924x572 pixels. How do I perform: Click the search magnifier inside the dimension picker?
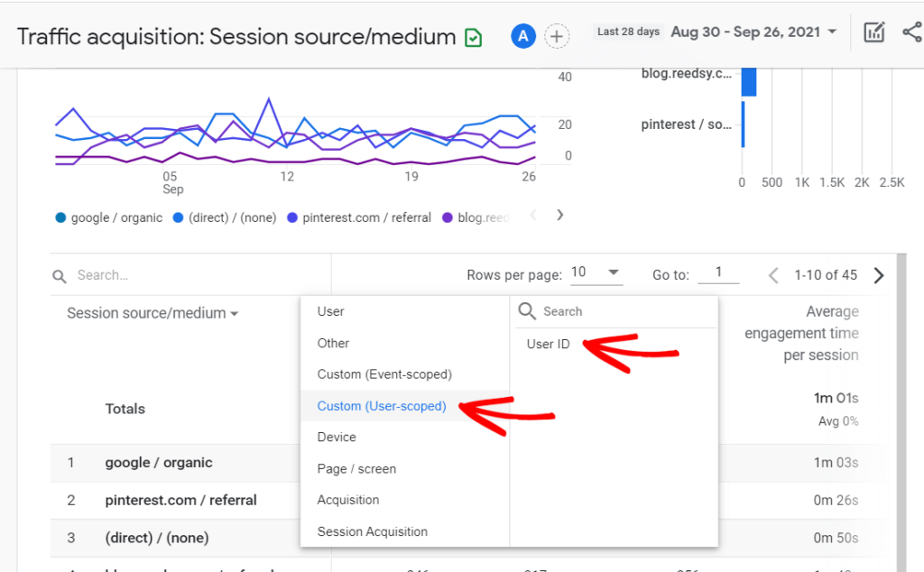528,311
